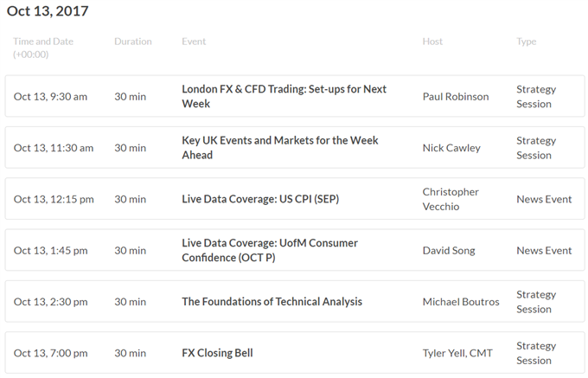Open Key UK Events and Markets event
This screenshot has width=588, height=378.
pos(280,148)
